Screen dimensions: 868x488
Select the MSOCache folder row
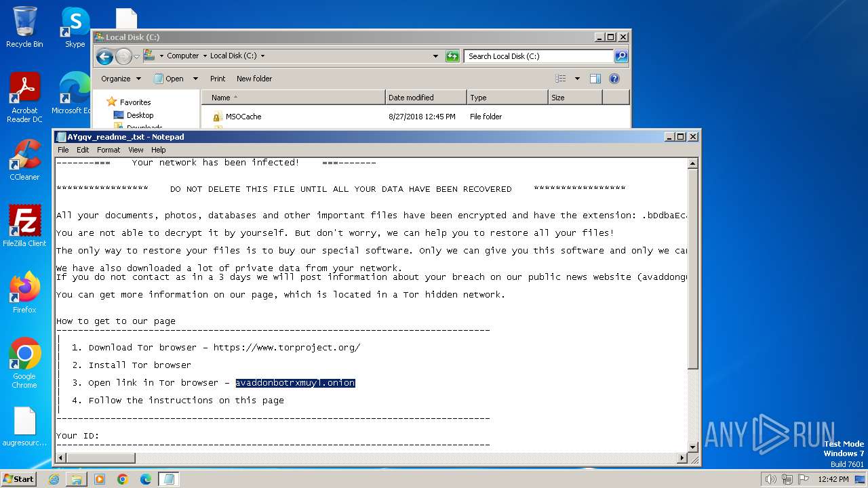click(x=415, y=117)
